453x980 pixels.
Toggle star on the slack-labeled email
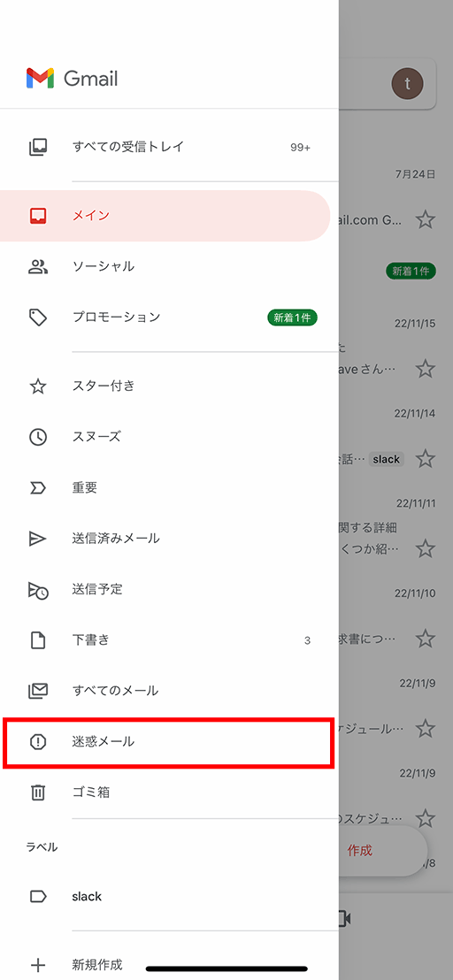[x=426, y=459]
